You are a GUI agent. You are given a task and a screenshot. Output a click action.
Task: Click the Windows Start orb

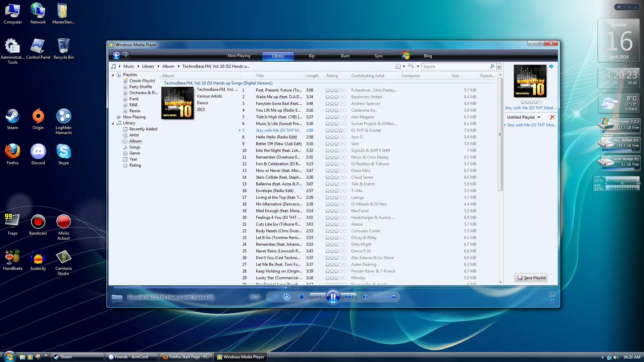tap(9, 356)
